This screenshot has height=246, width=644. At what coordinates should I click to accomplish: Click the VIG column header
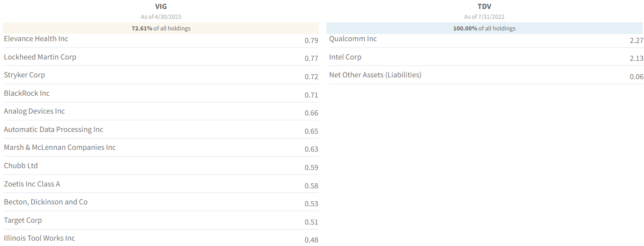[x=161, y=7]
